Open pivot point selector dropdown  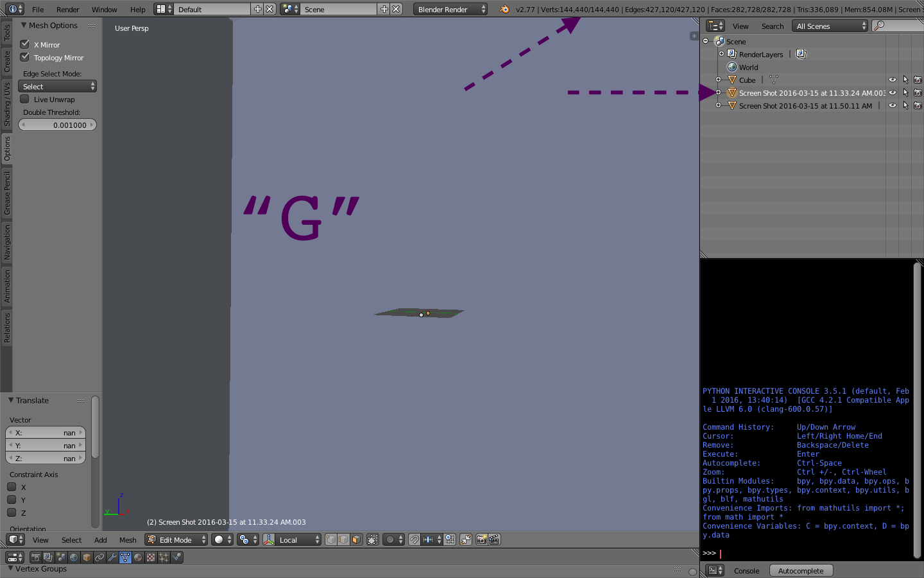click(248, 540)
